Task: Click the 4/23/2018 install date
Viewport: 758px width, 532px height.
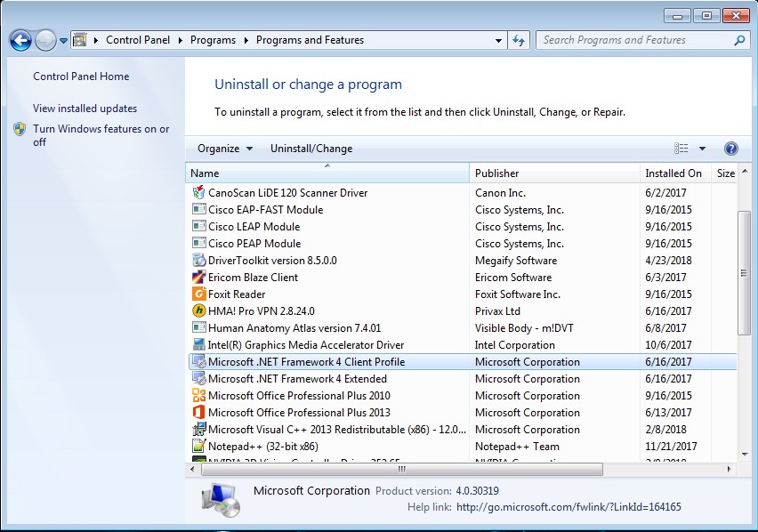Action: pos(668,261)
